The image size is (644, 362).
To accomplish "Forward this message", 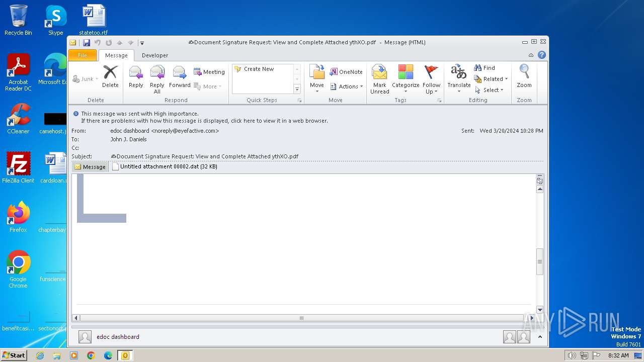I will pyautogui.click(x=180, y=77).
